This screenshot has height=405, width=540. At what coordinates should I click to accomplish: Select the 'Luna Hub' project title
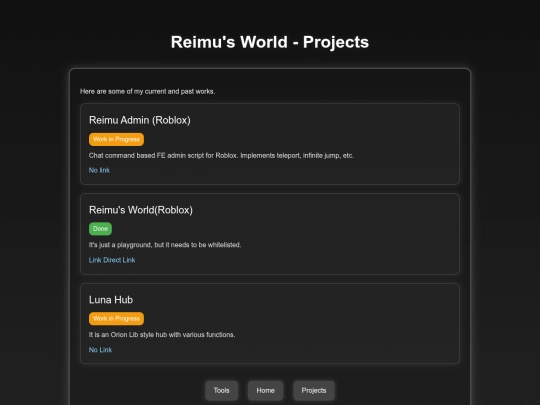(x=111, y=300)
